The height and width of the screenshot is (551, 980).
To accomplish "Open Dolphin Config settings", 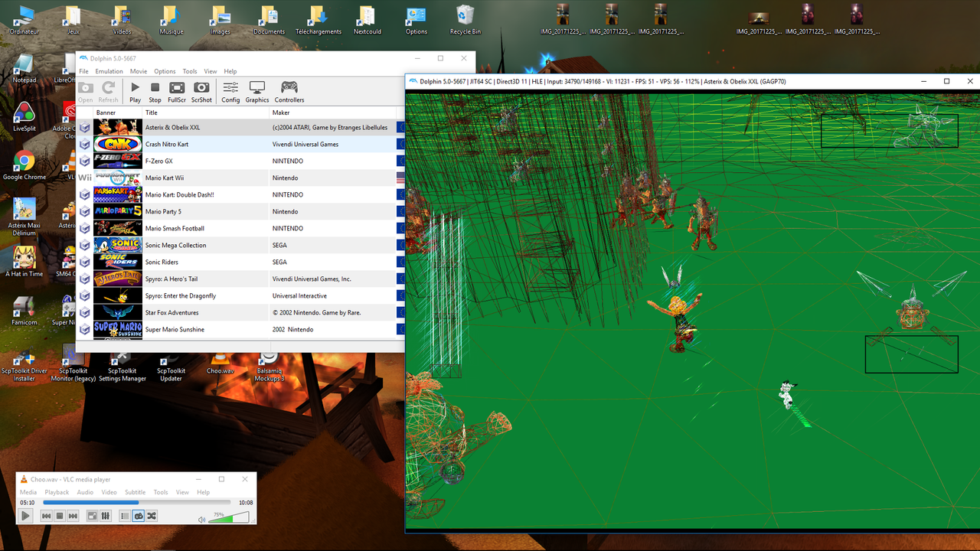I will 230,92.
